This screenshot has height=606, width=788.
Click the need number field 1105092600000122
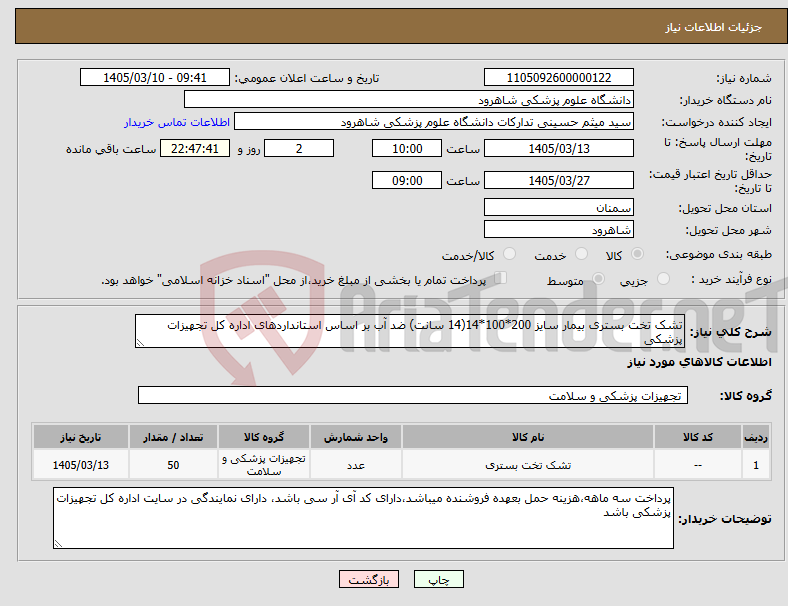[558, 78]
